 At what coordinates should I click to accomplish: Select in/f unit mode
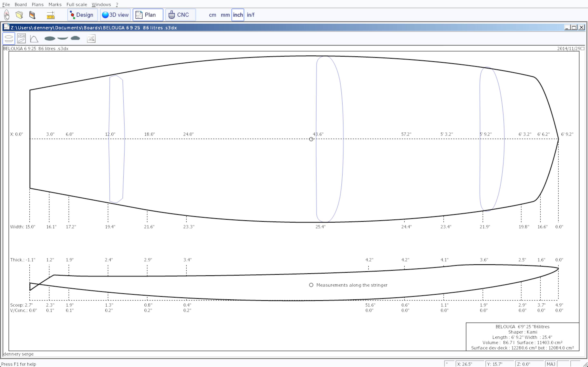pos(251,15)
